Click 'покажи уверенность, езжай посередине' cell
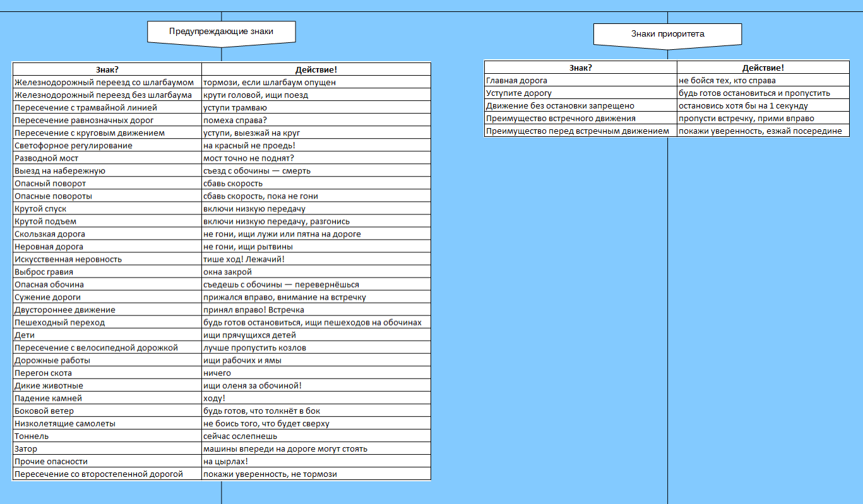The height and width of the screenshot is (504, 863). 763,131
